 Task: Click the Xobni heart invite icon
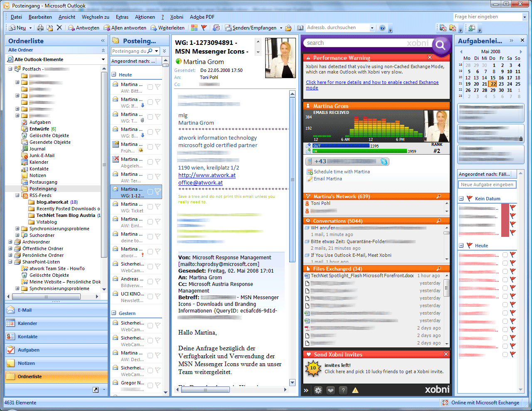(x=330, y=390)
